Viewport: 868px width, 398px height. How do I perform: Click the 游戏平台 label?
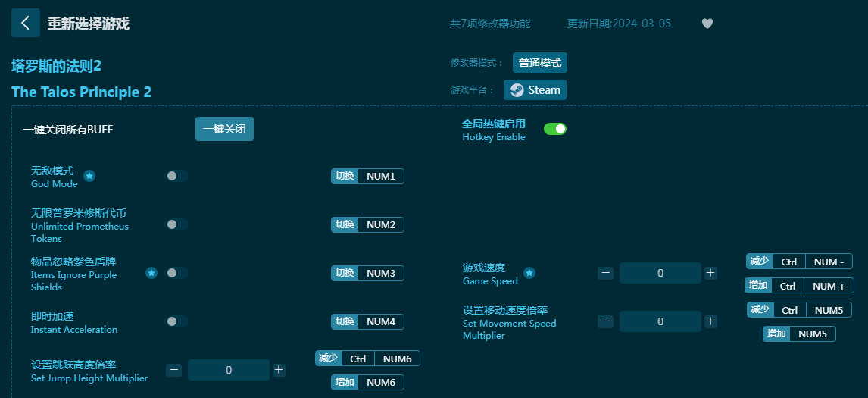point(472,90)
